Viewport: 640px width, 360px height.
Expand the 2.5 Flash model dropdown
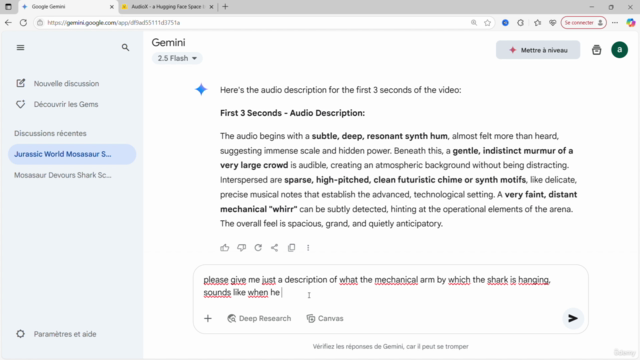177,58
